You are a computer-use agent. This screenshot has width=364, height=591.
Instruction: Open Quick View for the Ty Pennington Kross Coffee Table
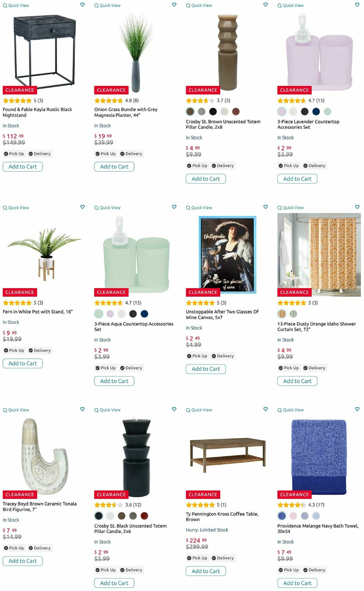click(x=199, y=410)
